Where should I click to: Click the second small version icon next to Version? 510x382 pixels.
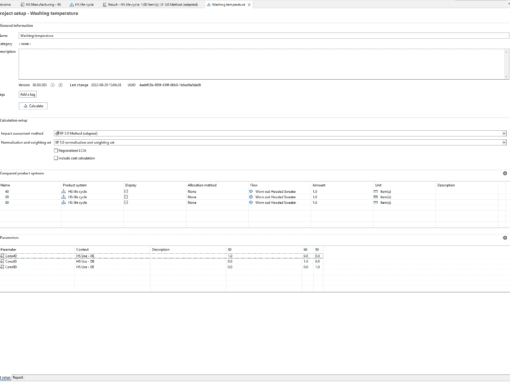pos(60,85)
